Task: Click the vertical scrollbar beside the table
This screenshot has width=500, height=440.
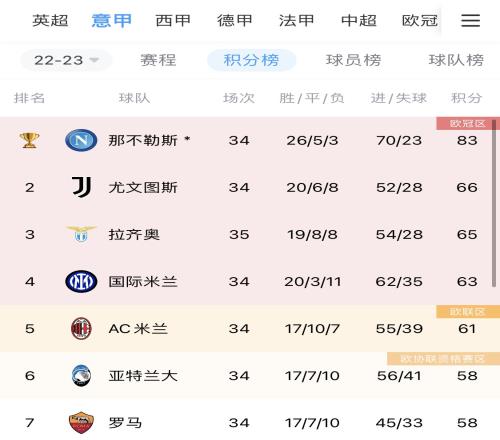Action: pos(494,203)
